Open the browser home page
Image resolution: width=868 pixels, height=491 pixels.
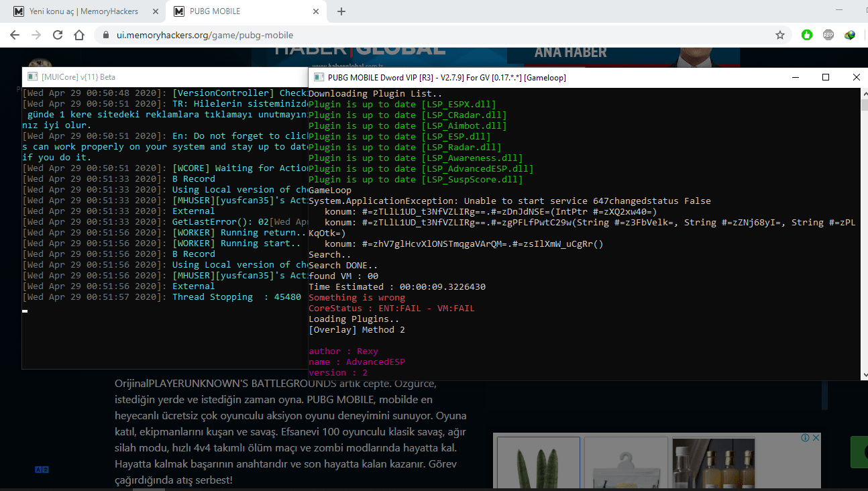point(79,35)
